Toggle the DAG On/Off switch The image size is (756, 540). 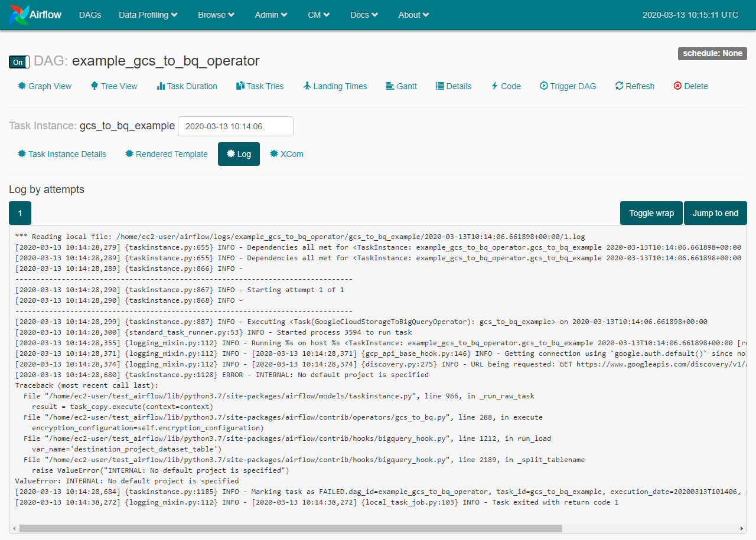(x=17, y=61)
